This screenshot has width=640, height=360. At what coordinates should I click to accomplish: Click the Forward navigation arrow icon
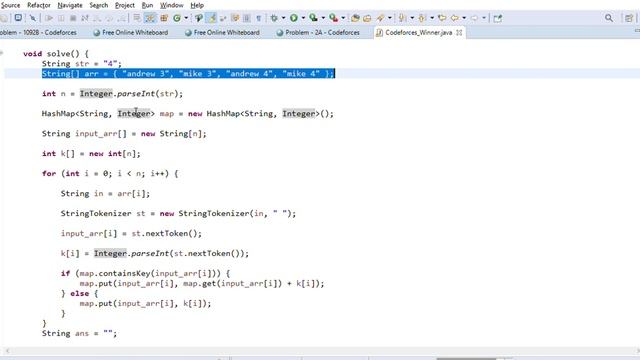click(474, 18)
